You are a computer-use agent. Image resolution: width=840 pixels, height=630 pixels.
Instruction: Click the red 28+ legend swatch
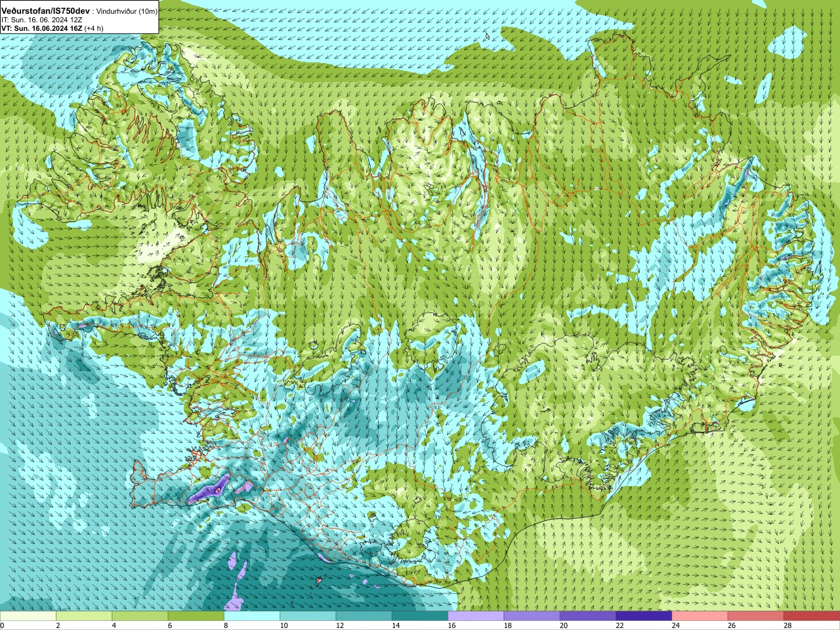[x=812, y=616]
